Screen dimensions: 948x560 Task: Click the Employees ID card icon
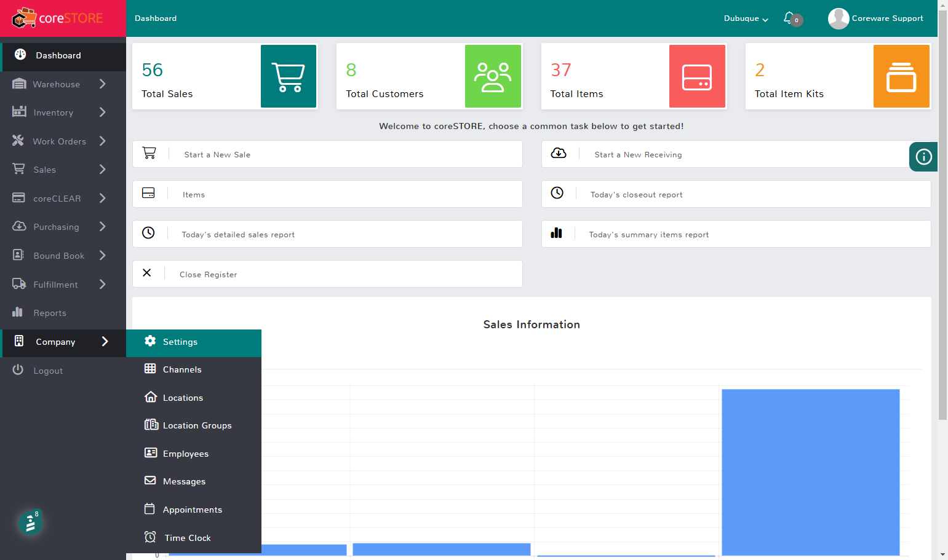(x=150, y=453)
